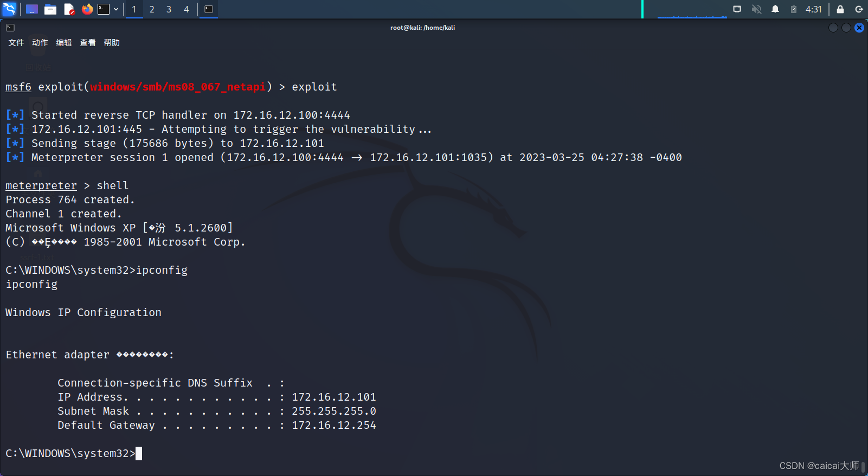Lock the screen with padlock icon

coord(840,9)
